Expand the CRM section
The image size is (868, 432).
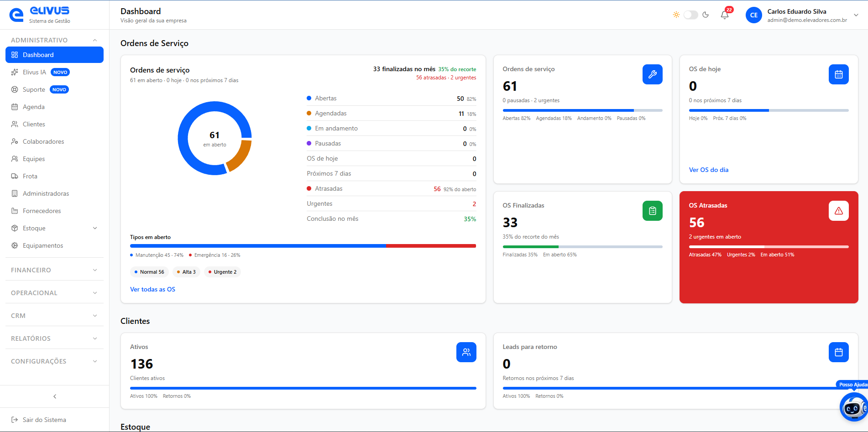(x=54, y=316)
